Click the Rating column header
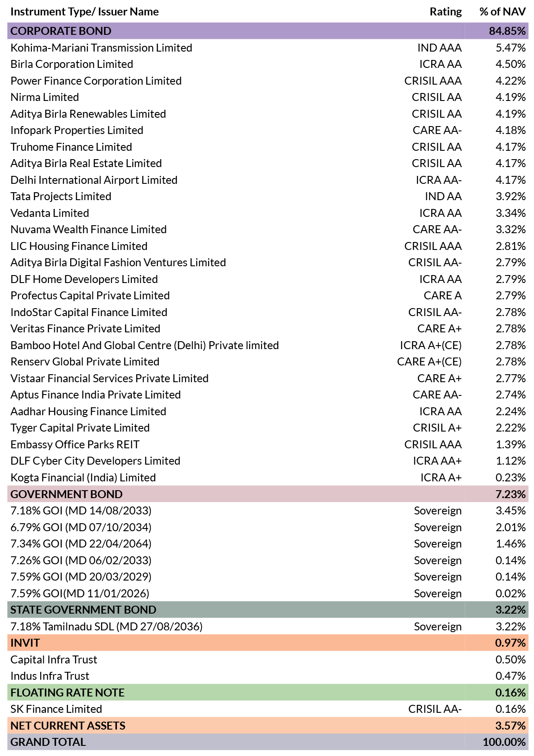534x756 pixels. [x=446, y=11]
